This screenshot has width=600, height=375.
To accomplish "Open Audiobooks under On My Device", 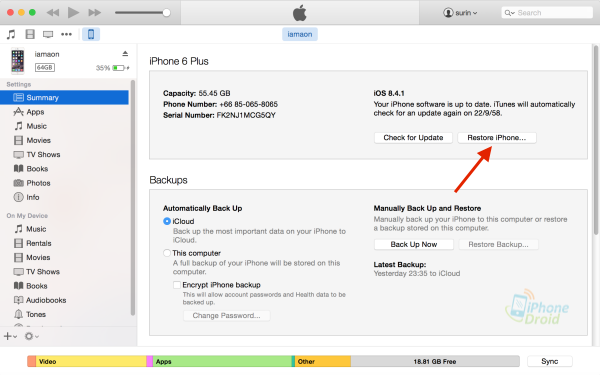I will (x=64, y=300).
